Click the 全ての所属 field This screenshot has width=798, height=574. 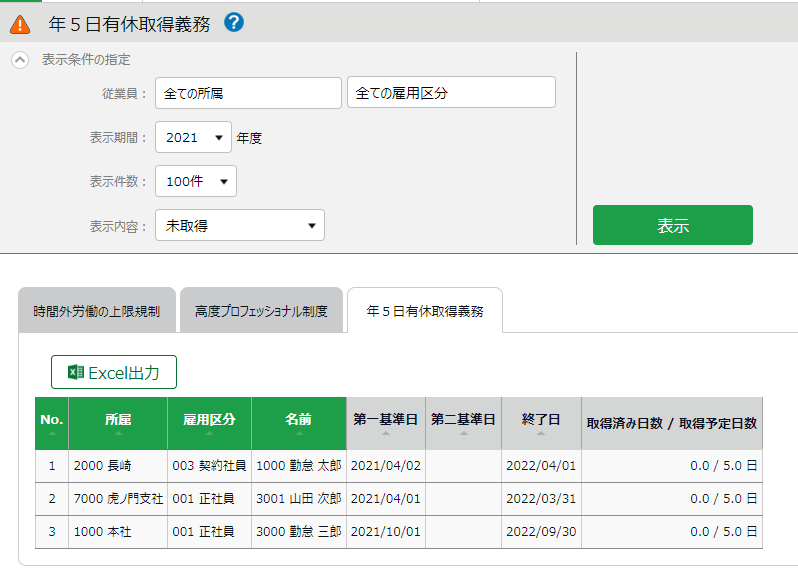[248, 93]
